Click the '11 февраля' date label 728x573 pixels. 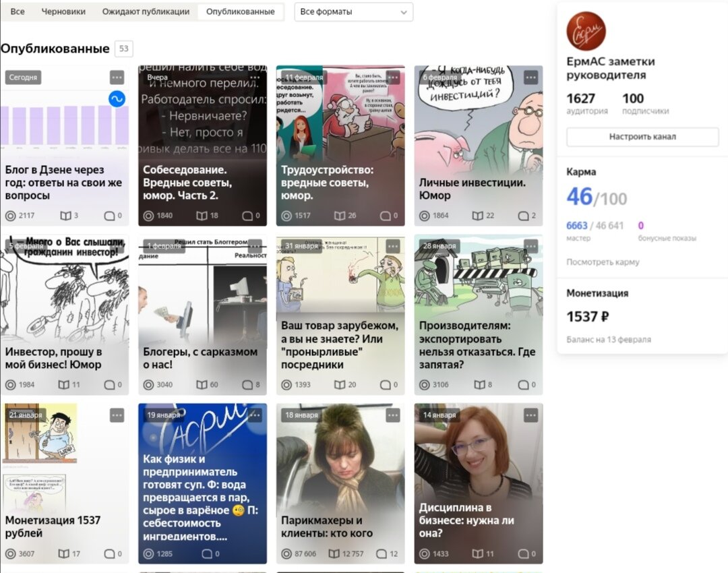[303, 77]
